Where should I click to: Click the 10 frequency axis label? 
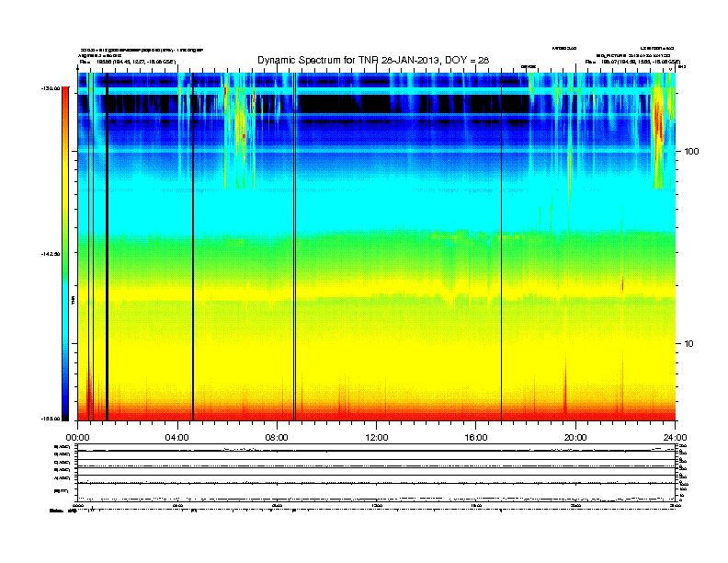(689, 344)
